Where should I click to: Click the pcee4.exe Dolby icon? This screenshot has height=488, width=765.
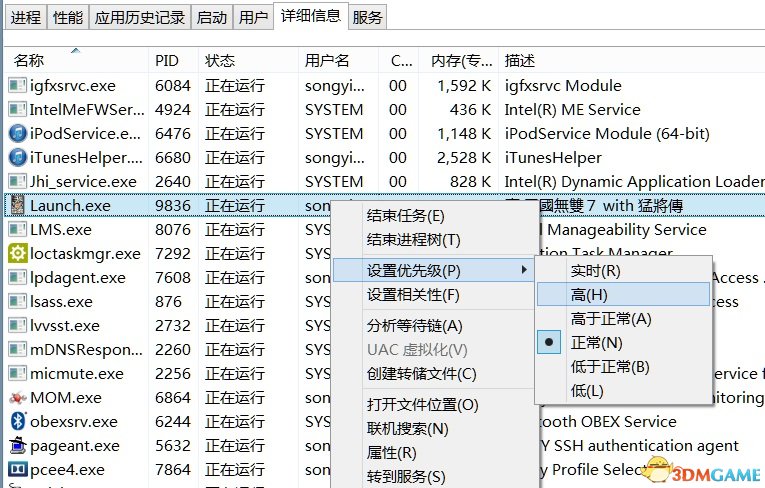17,469
